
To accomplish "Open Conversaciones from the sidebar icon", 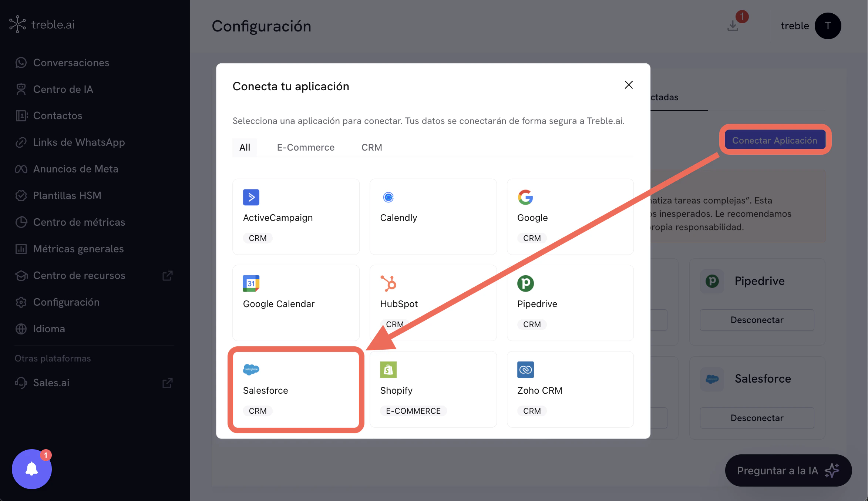I will point(21,63).
